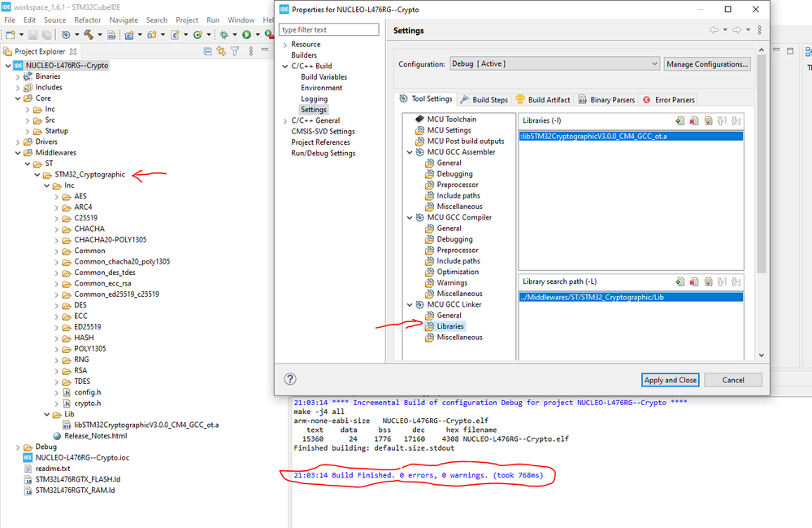
Task: Click the Settings dialog vertical scrollbar
Action: tap(761, 165)
